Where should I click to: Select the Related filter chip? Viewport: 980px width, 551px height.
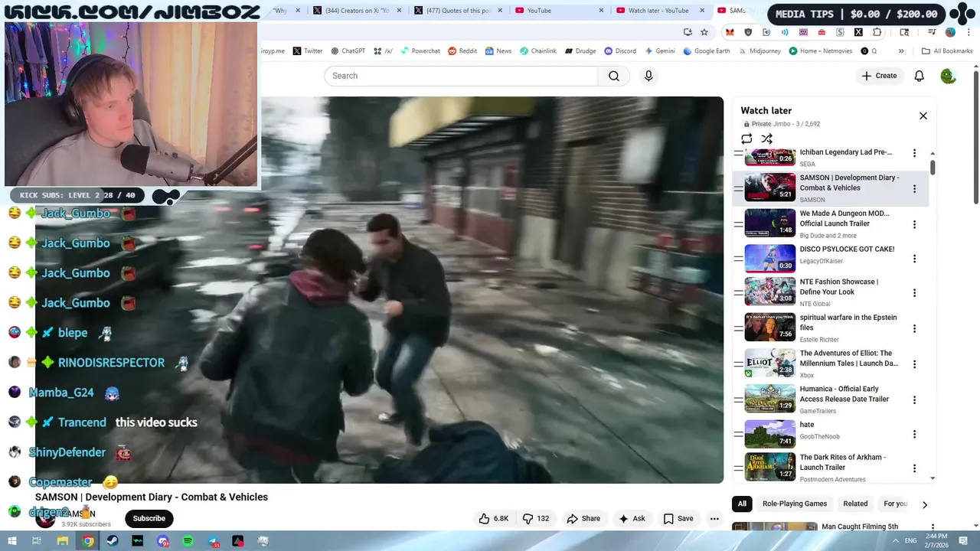point(855,504)
